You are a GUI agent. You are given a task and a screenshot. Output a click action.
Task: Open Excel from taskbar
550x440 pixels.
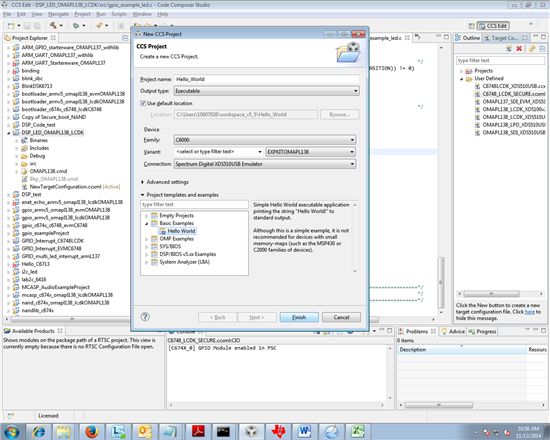click(x=358, y=432)
